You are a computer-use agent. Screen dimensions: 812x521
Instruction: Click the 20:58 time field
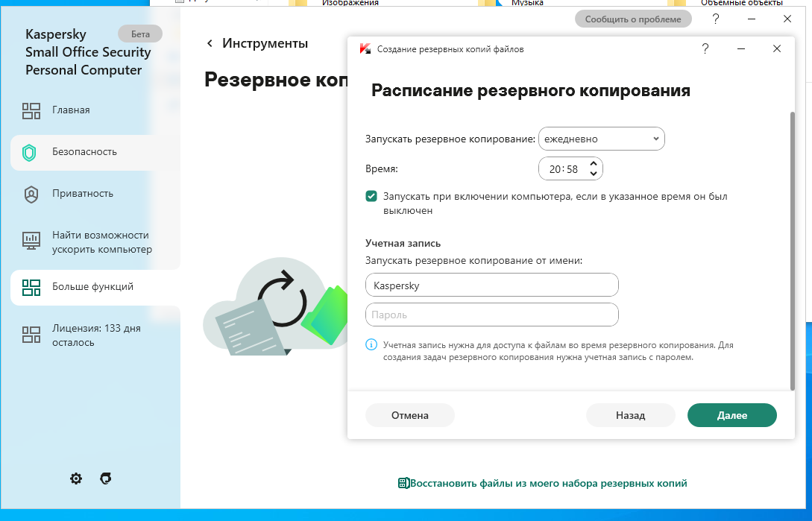coord(564,169)
